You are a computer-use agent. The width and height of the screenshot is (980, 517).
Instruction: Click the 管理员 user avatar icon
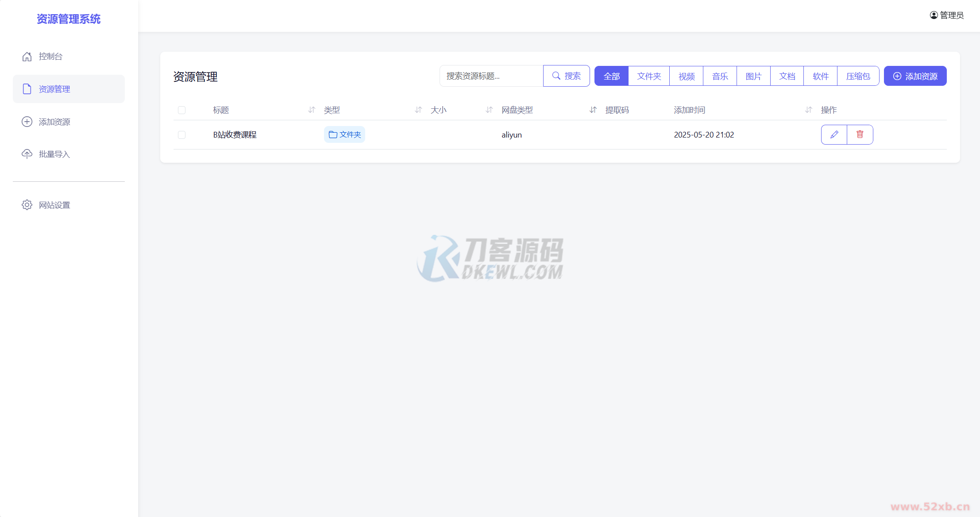pos(934,15)
